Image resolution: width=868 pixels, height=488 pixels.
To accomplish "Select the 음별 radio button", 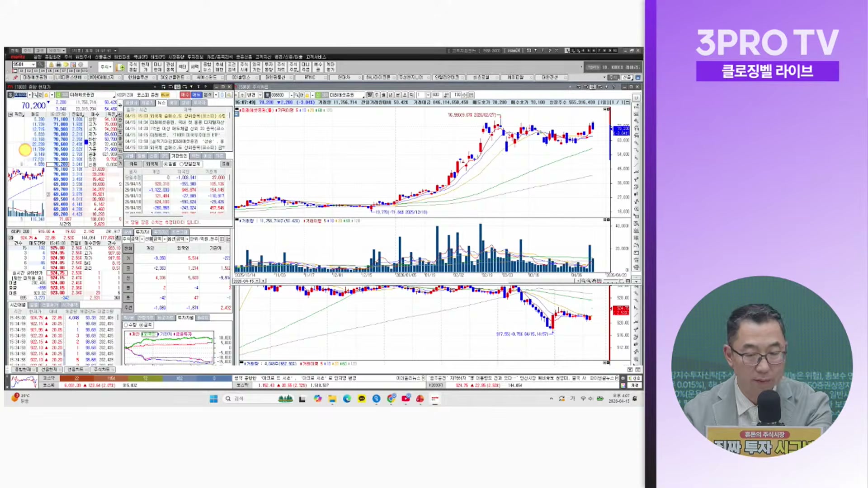I will pos(166,164).
